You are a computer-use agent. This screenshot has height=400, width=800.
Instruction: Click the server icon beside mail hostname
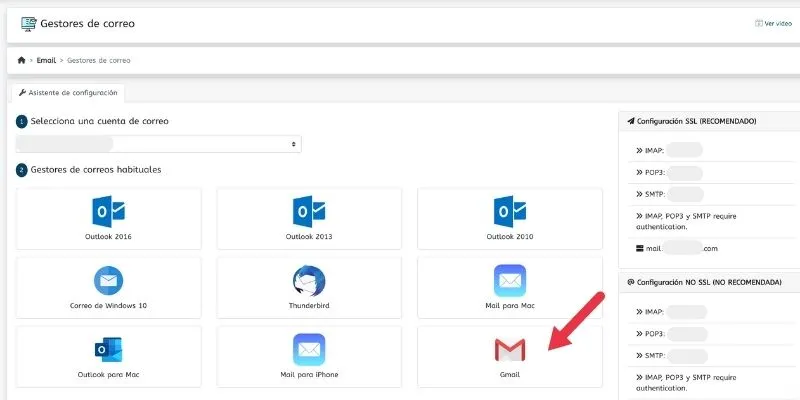pyautogui.click(x=640, y=248)
